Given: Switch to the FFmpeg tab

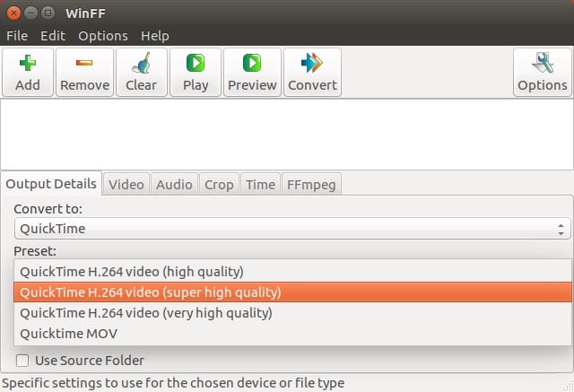Looking at the screenshot, I should point(311,185).
